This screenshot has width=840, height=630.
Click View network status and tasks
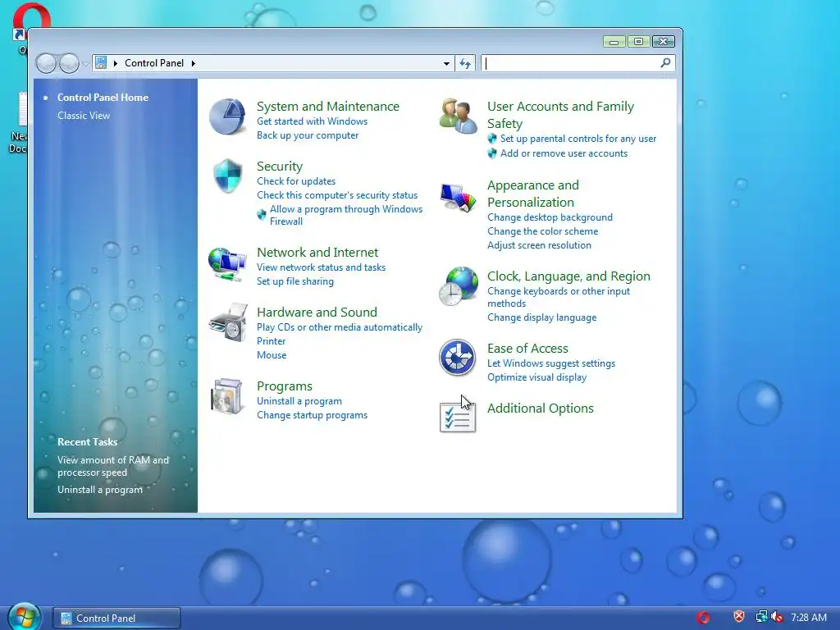tap(321, 267)
